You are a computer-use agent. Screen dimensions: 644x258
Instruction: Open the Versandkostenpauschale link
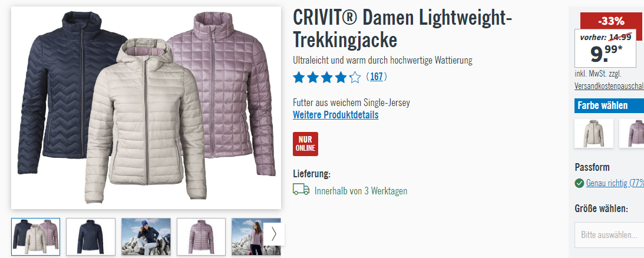609,86
